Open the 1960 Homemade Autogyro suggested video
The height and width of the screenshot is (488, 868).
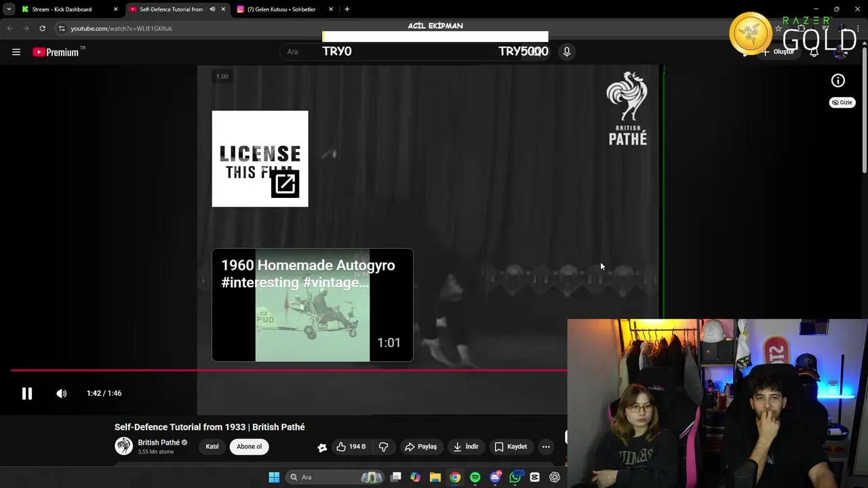[312, 305]
